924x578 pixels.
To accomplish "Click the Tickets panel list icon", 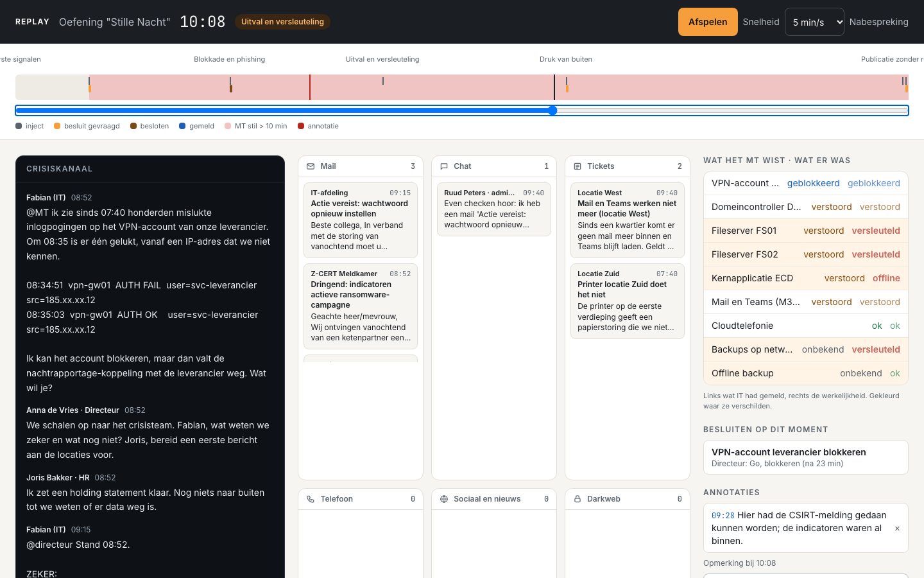I will click(577, 166).
